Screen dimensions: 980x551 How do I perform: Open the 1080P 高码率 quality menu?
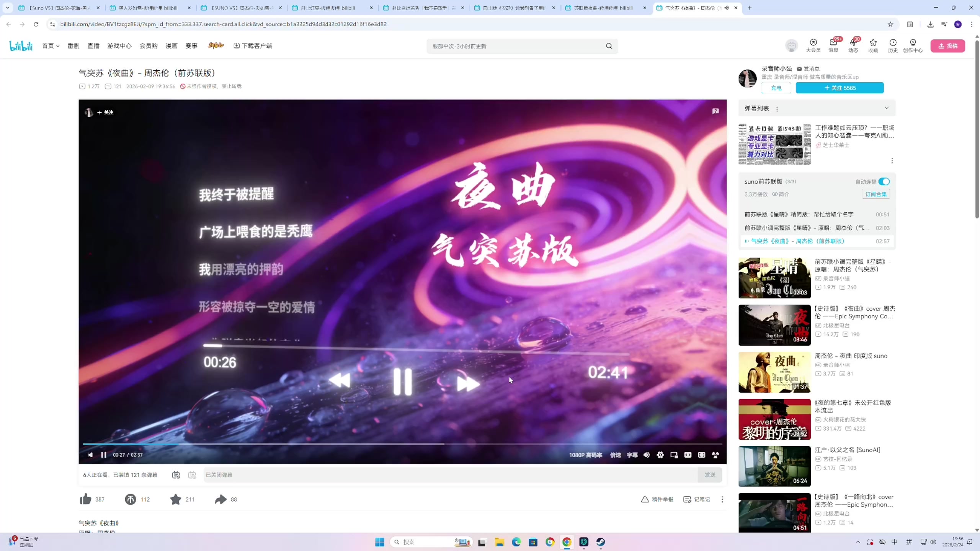[x=585, y=455]
